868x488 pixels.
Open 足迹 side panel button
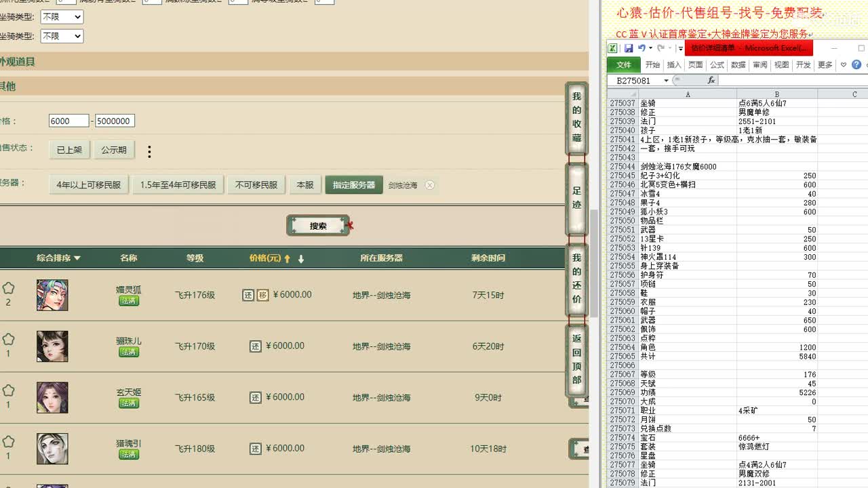(576, 199)
